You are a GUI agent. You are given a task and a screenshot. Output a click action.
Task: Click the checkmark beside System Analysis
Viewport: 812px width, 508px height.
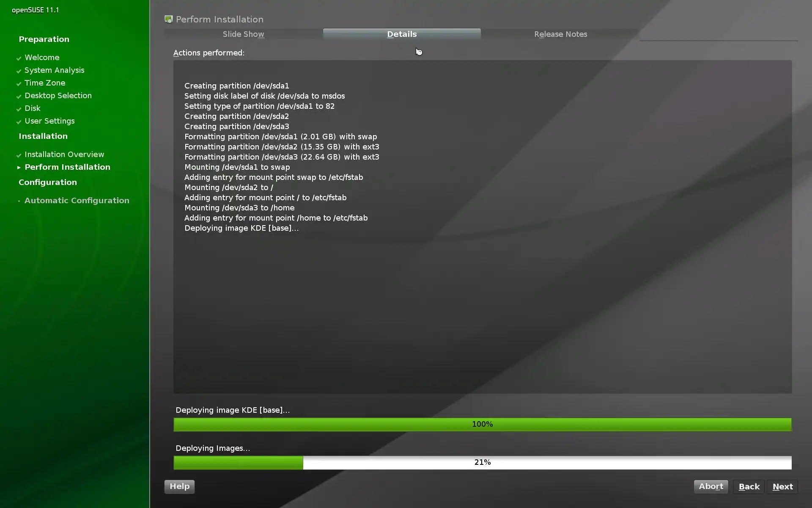[19, 71]
